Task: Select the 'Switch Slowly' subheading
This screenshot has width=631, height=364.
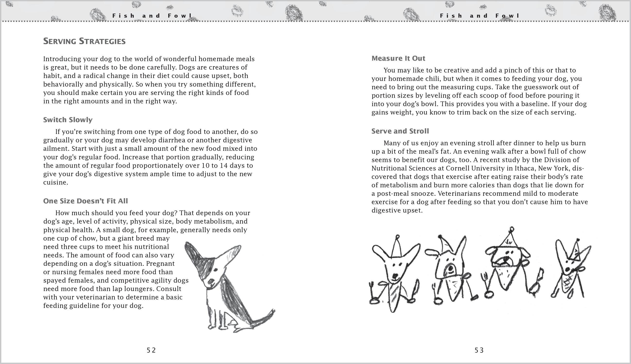Action: pos(68,120)
